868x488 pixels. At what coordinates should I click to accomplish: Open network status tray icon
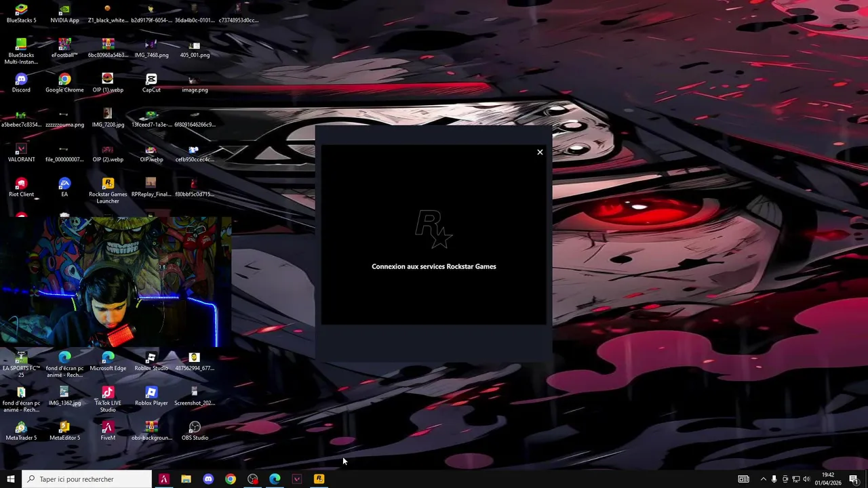pyautogui.click(x=796, y=479)
